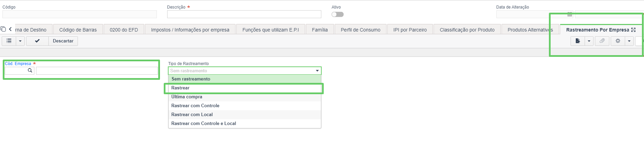Click into the Descrição text field
Screen dimensions: 644x150
(x=244, y=14)
